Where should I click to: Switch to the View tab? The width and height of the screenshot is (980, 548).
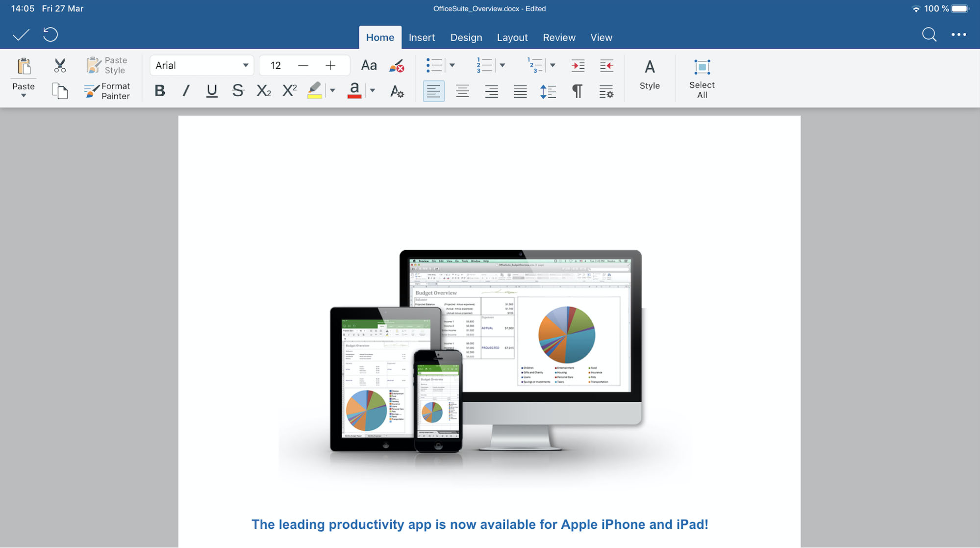click(x=601, y=37)
